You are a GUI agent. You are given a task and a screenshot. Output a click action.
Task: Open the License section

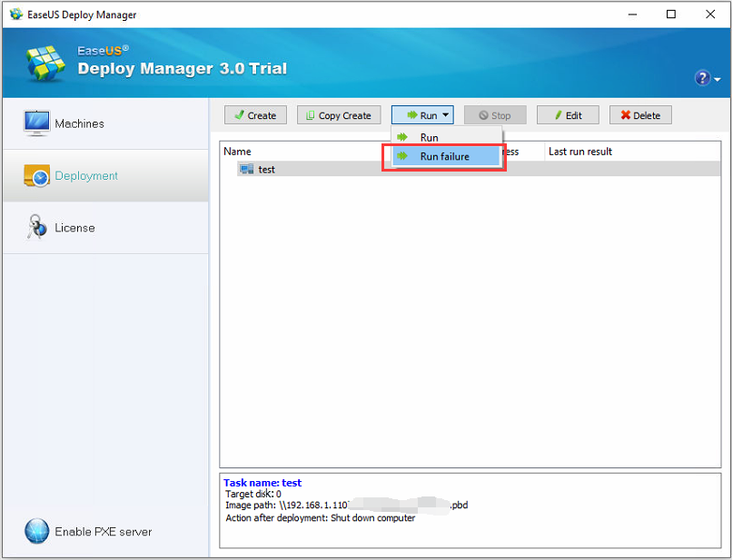pos(105,228)
